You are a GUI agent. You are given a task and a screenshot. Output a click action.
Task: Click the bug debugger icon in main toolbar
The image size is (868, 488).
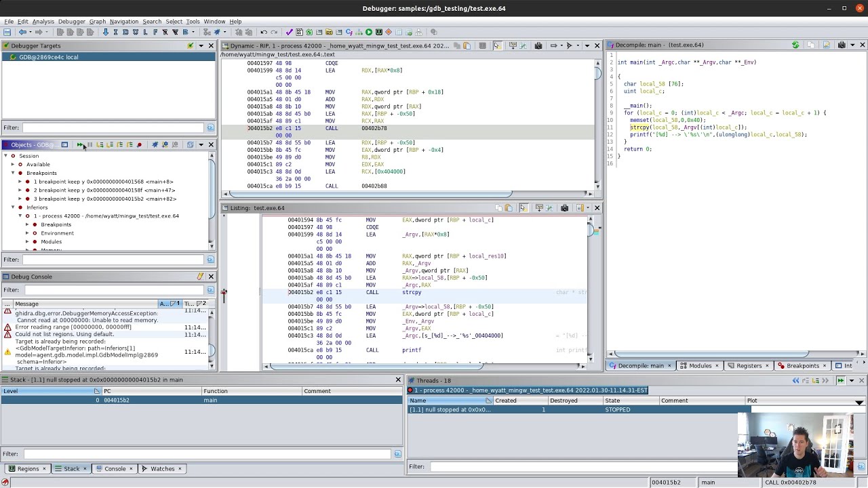217,32
